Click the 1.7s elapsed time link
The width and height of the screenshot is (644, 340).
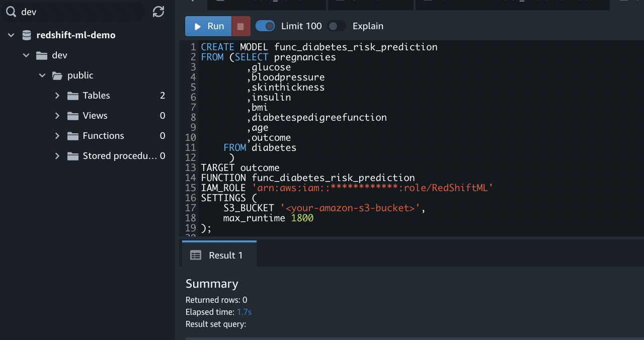click(x=244, y=312)
